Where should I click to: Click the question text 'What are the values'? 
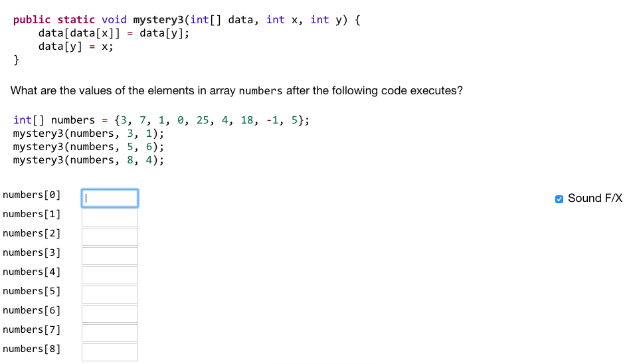point(236,90)
